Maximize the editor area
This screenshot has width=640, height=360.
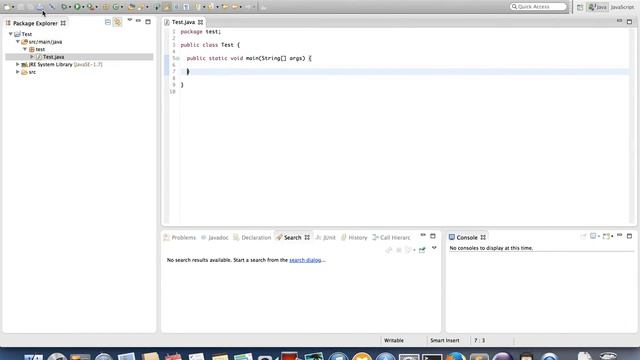tap(629, 21)
